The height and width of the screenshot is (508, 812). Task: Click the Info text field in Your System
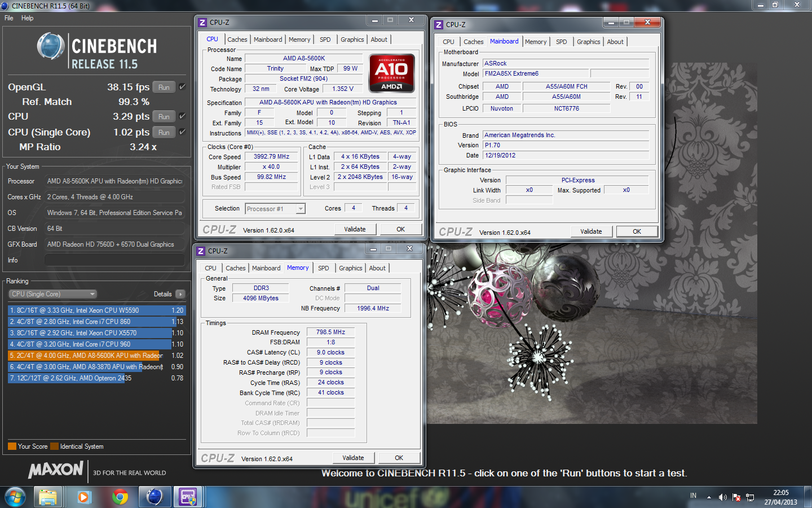click(x=114, y=260)
